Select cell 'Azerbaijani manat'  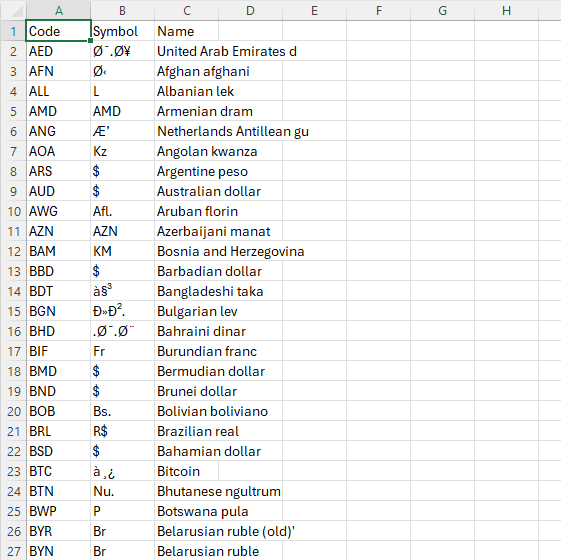pos(186,231)
